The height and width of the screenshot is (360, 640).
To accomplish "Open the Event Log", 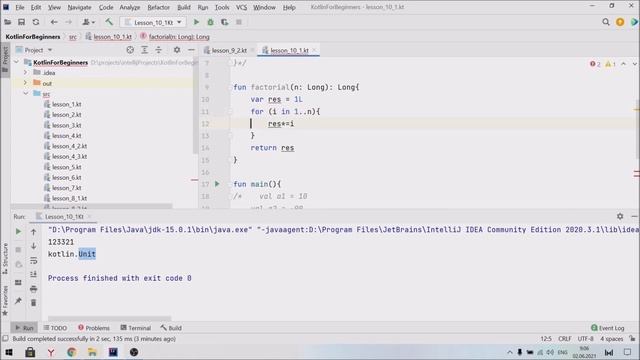I will (607, 328).
